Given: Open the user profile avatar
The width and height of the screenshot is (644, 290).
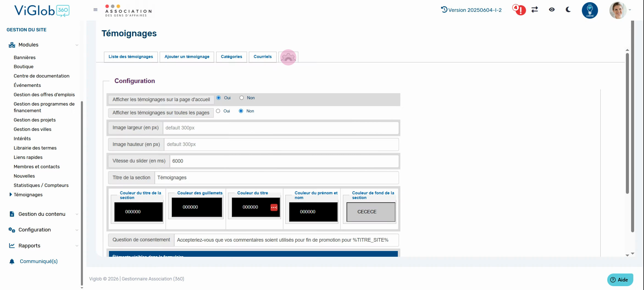Looking at the screenshot, I should tap(618, 10).
